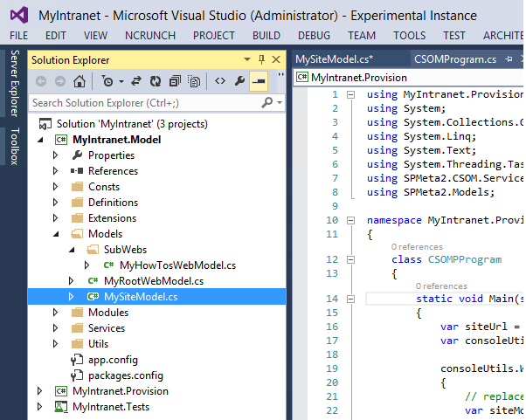Select packages.config file

126,375
